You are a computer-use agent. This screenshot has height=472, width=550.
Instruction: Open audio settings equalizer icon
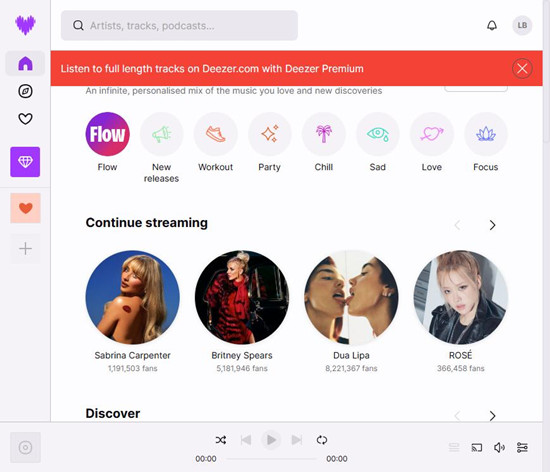pyautogui.click(x=522, y=447)
